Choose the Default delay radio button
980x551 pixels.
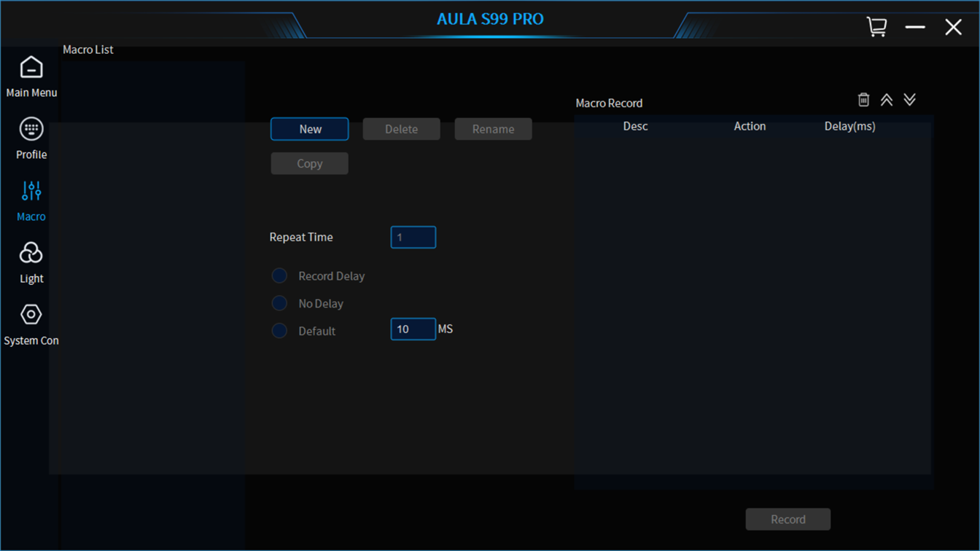279,331
